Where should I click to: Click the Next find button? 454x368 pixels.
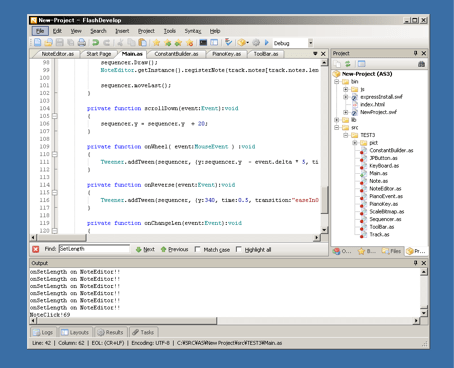(x=145, y=249)
